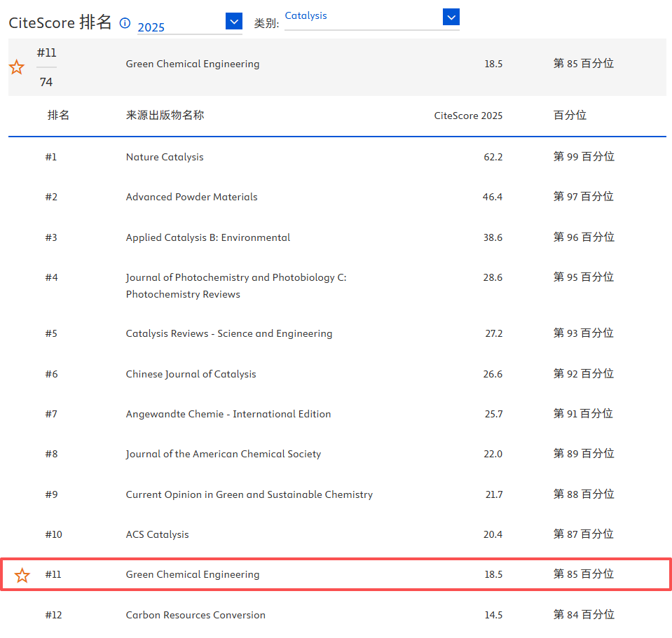Image resolution: width=672 pixels, height=638 pixels.
Task: Open Journal of the American Chemical Society
Action: point(224,454)
